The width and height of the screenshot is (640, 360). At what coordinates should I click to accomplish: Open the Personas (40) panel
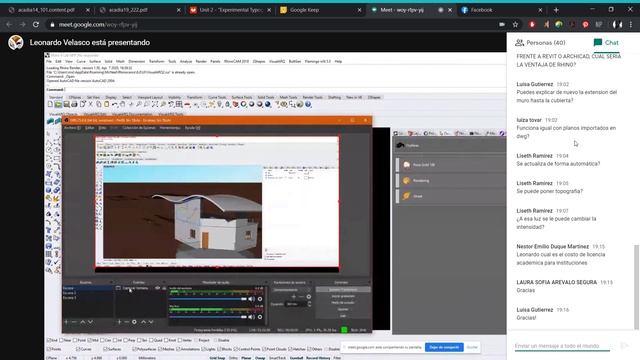(x=540, y=42)
